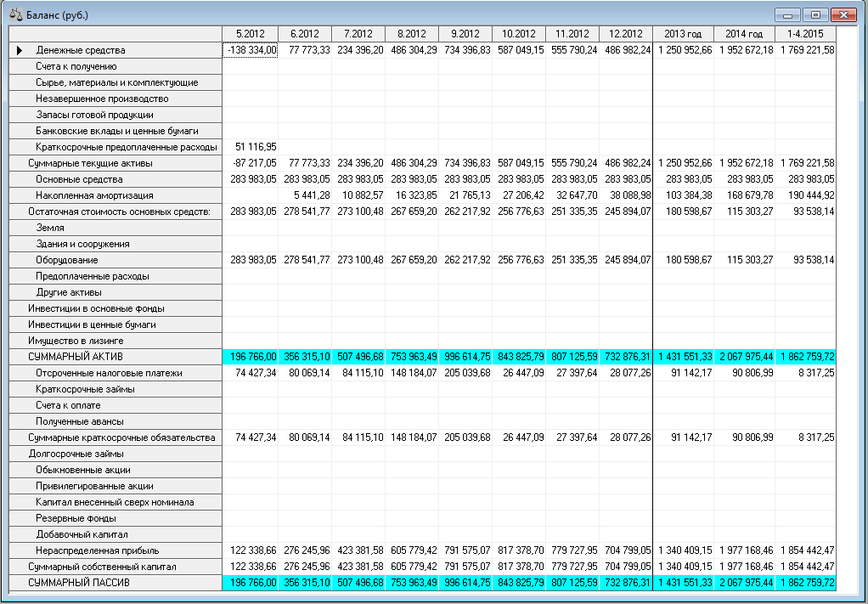Select Остаточная стоимость основных средств row
The image size is (868, 604).
coord(116,212)
